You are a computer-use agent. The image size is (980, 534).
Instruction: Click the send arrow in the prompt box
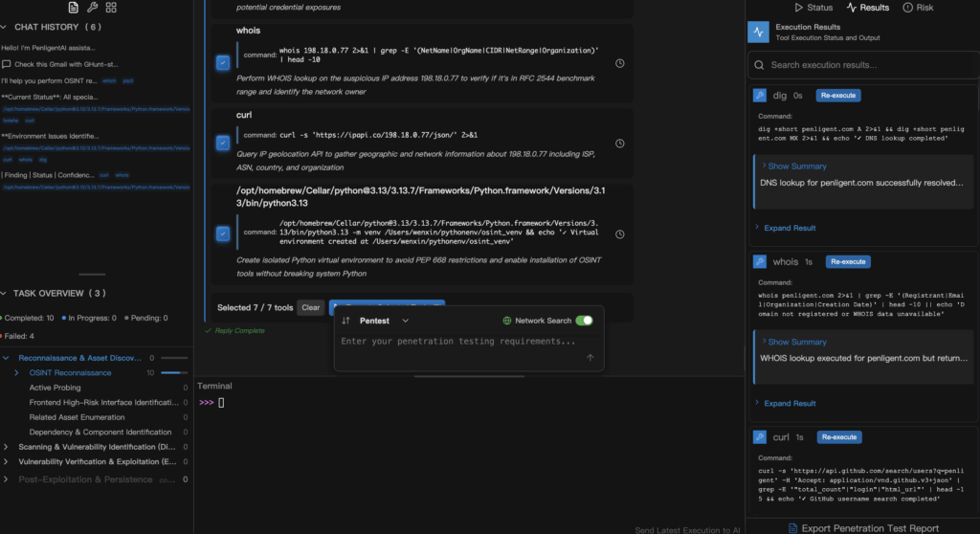coord(590,357)
